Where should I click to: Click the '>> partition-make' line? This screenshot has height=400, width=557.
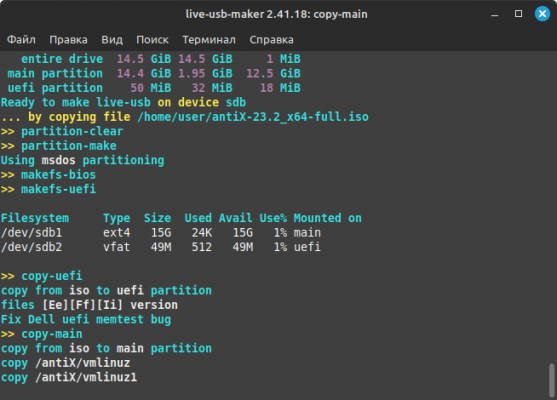(x=59, y=146)
